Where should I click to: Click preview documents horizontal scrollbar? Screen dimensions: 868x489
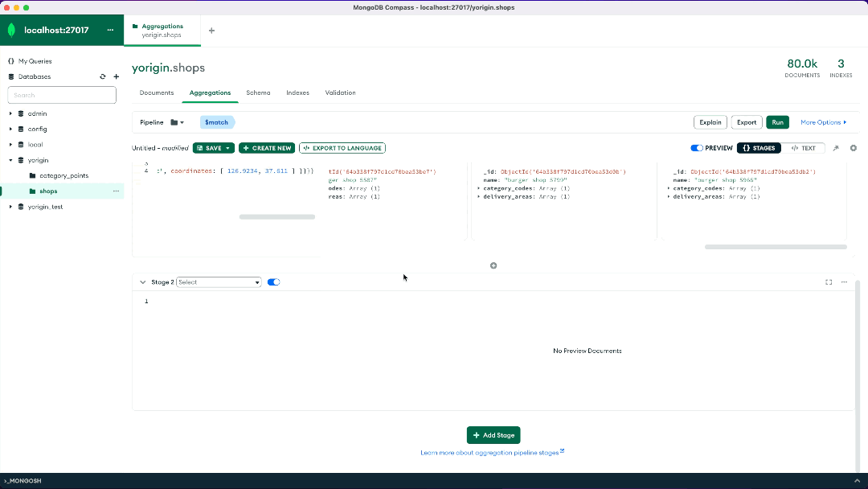(776, 247)
